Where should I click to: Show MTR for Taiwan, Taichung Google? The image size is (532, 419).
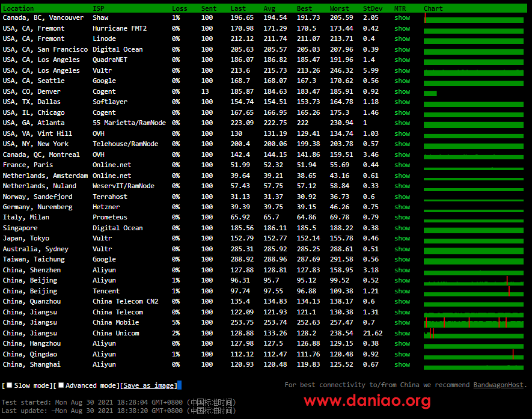click(x=402, y=259)
